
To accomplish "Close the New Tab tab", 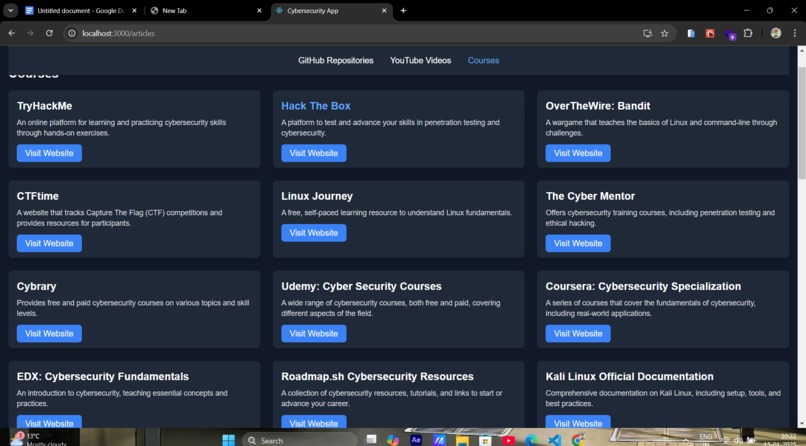I will tap(259, 10).
